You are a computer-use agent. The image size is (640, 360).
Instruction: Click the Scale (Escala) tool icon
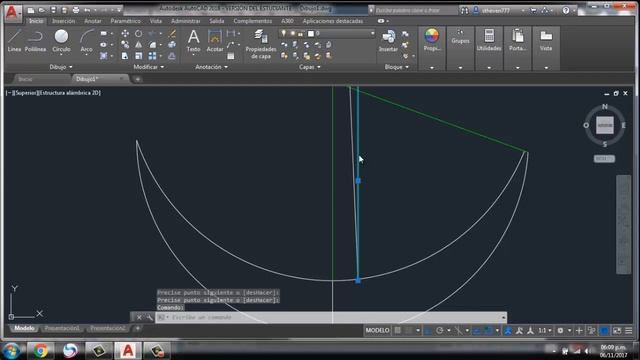[139, 56]
